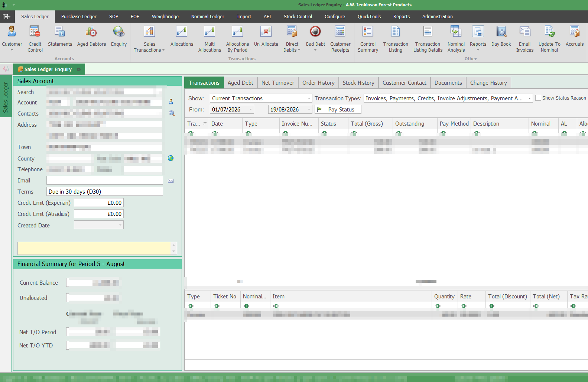Expand the Transaction Types dropdown
Image resolution: width=588 pixels, height=382 pixels.
point(530,98)
